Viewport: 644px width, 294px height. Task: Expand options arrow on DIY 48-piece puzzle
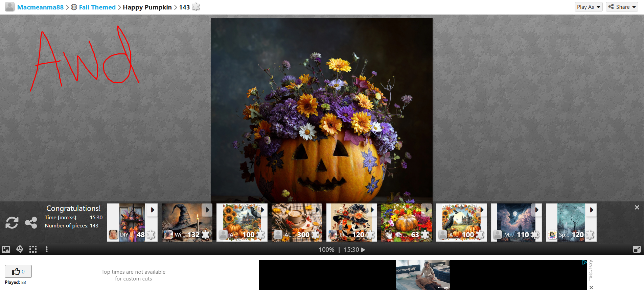(x=153, y=210)
